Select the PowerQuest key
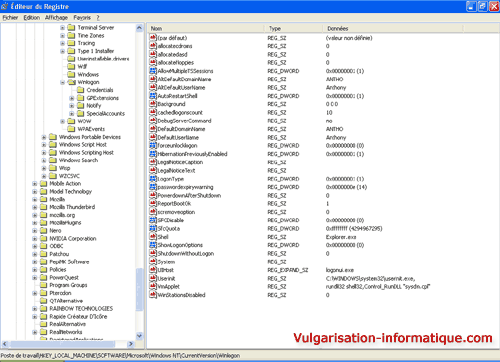 pyautogui.click(x=64, y=278)
